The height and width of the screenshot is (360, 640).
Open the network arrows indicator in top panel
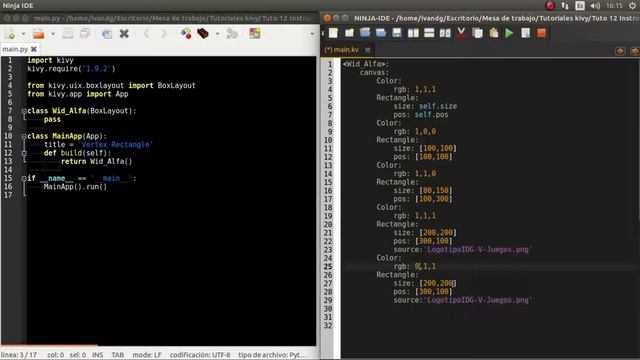point(565,6)
